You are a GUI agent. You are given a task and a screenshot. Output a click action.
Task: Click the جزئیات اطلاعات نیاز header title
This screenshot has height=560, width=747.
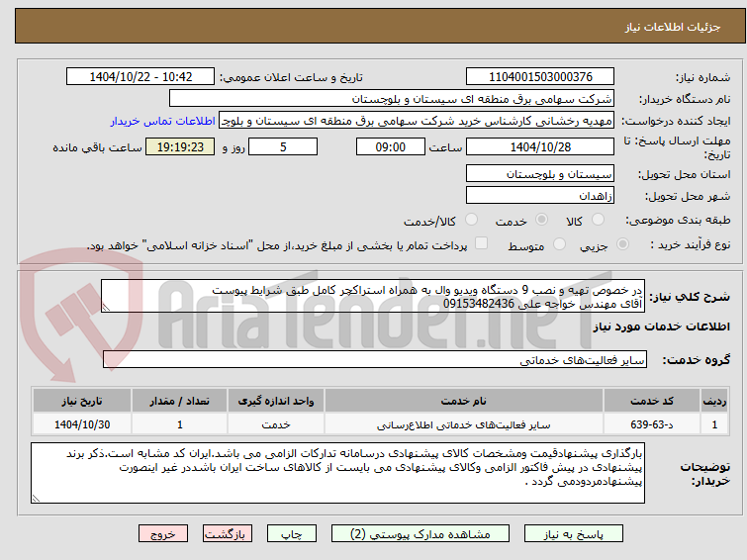[x=673, y=27]
